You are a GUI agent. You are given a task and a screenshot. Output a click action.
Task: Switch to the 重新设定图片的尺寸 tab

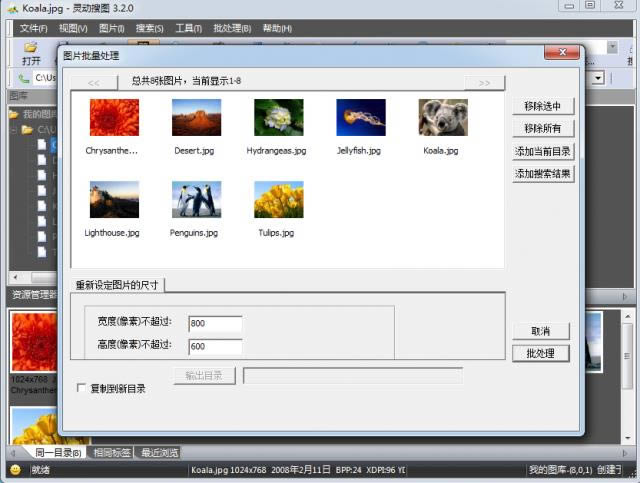tap(118, 286)
